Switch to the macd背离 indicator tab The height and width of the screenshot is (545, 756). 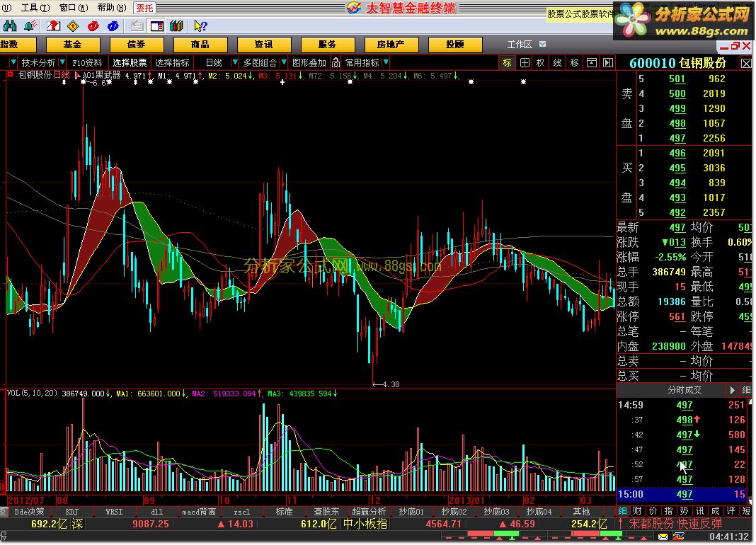199,512
